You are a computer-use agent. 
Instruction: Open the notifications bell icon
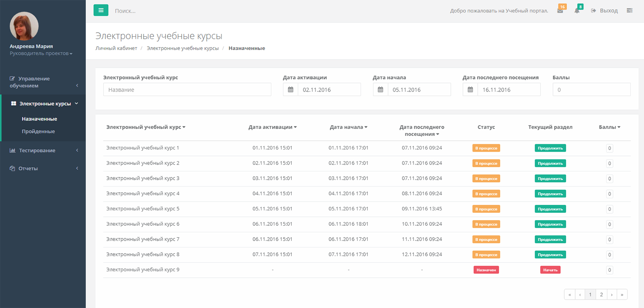[577, 10]
